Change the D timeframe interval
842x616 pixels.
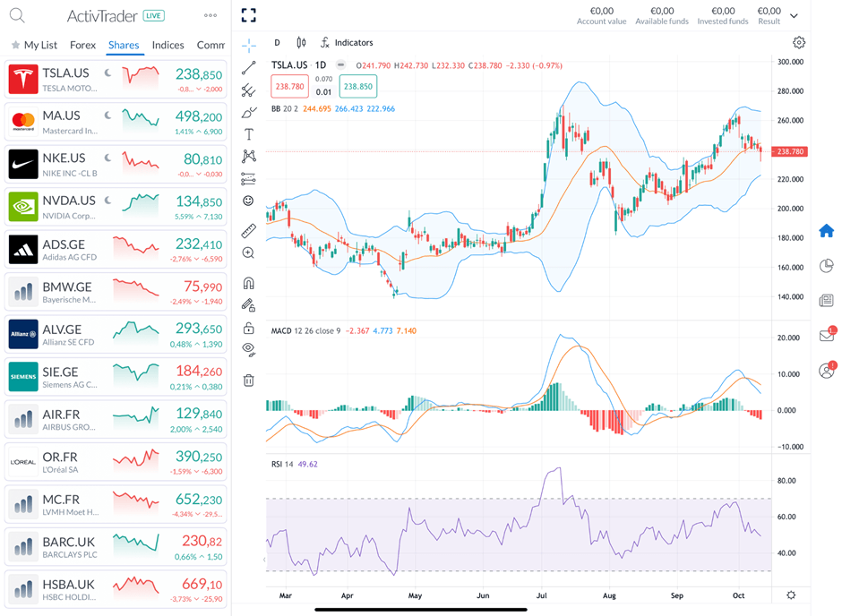tap(277, 42)
